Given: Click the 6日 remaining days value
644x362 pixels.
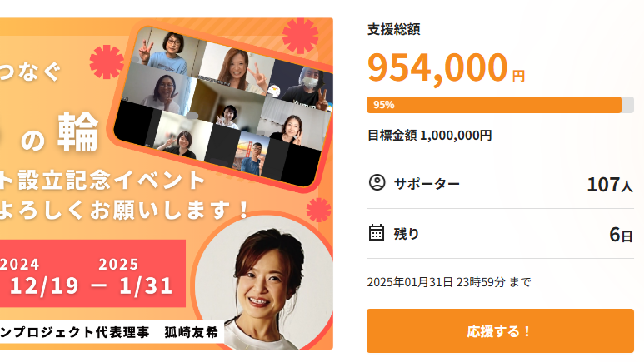Looking at the screenshot, I should pyautogui.click(x=621, y=235).
